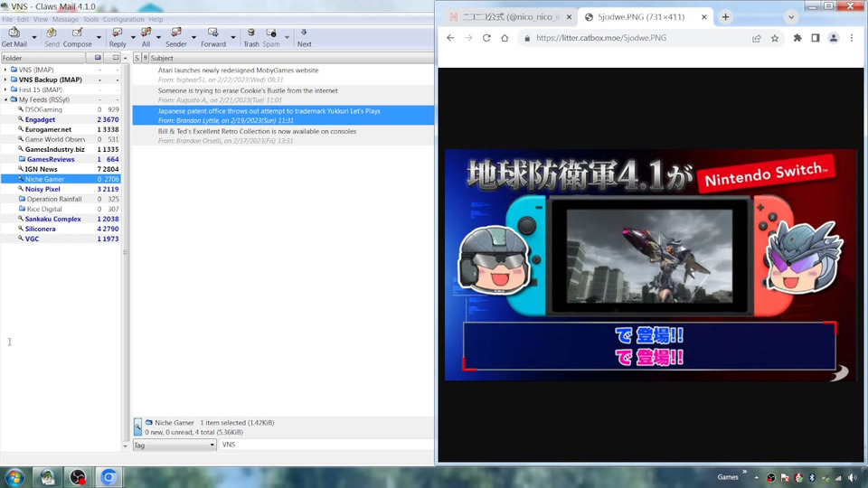
Task: Open a new Chrome tab
Action: pos(725,17)
